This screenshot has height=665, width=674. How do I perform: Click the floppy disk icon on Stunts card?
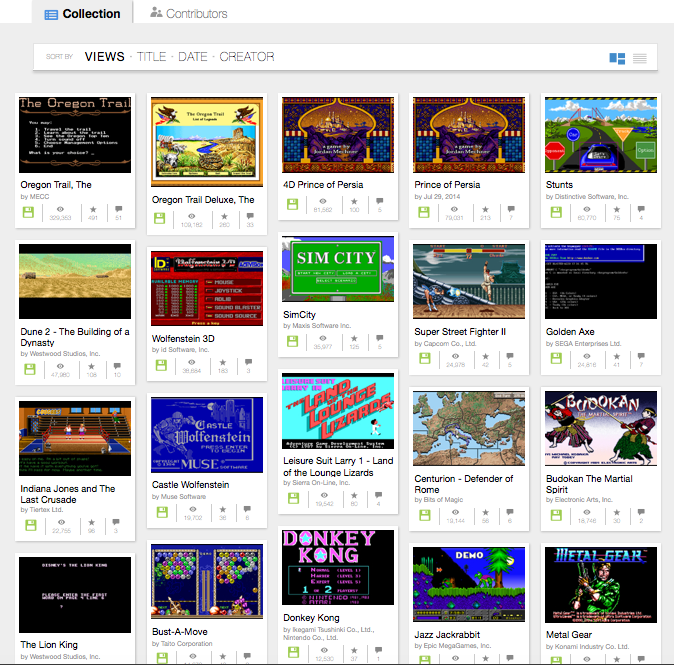pyautogui.click(x=556, y=212)
